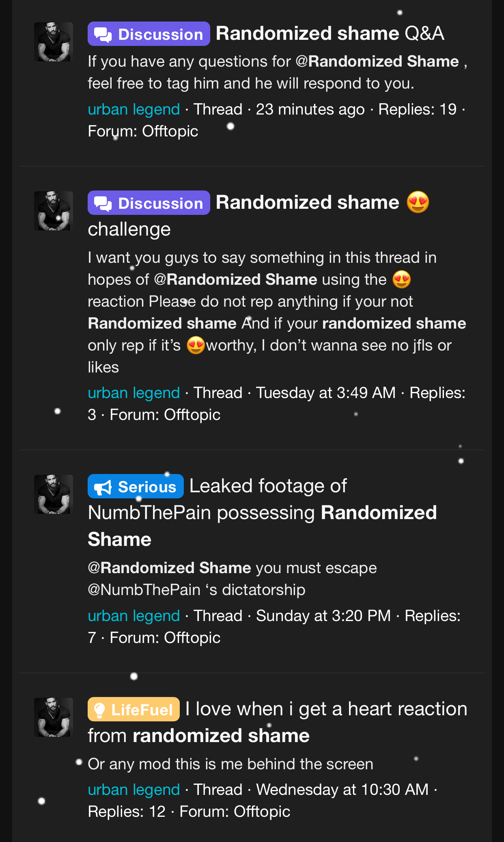The height and width of the screenshot is (842, 504).
Task: Open avatar beside the challenge thread
Action: coord(54,211)
